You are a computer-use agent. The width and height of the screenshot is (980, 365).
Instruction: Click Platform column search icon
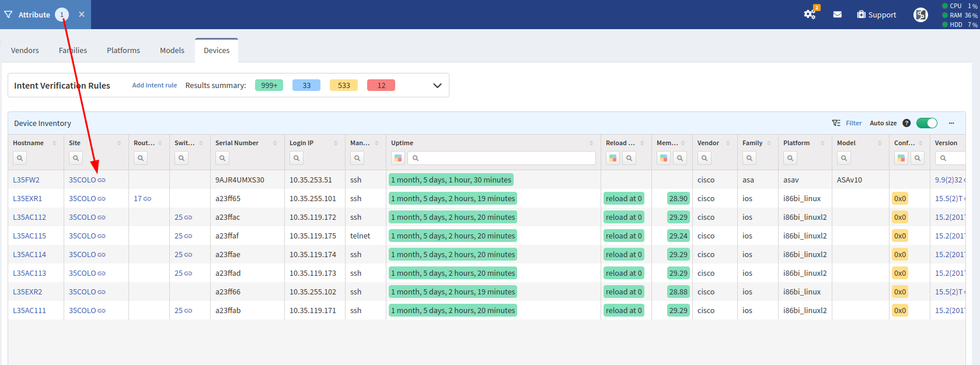[790, 158]
